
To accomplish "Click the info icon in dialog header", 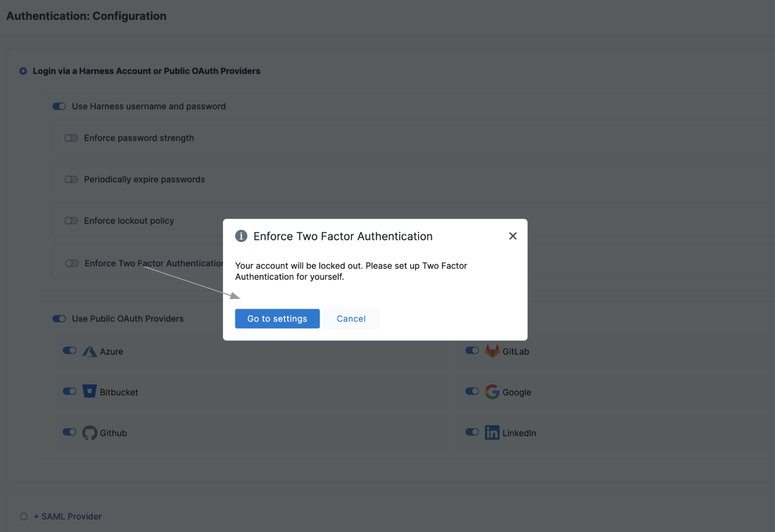I will tap(241, 236).
